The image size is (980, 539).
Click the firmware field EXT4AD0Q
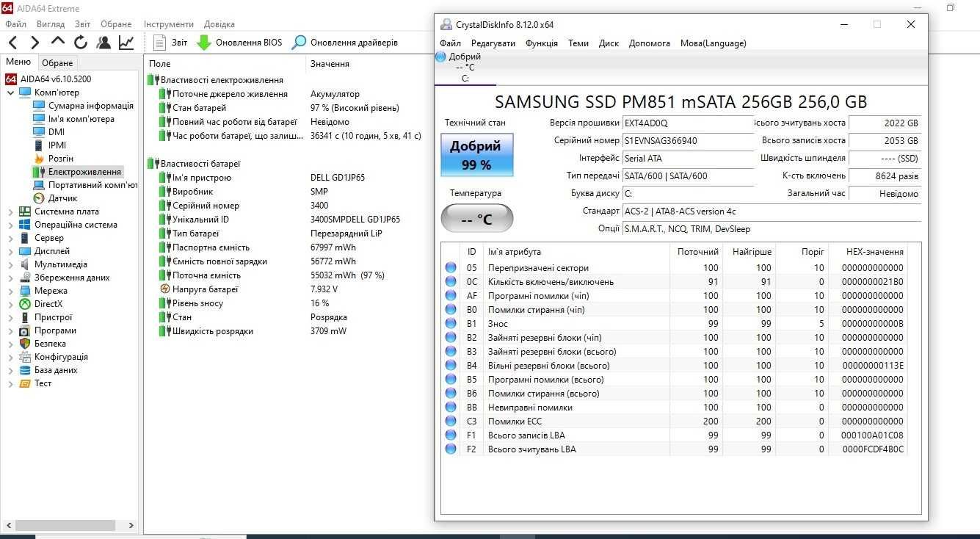[x=688, y=123]
